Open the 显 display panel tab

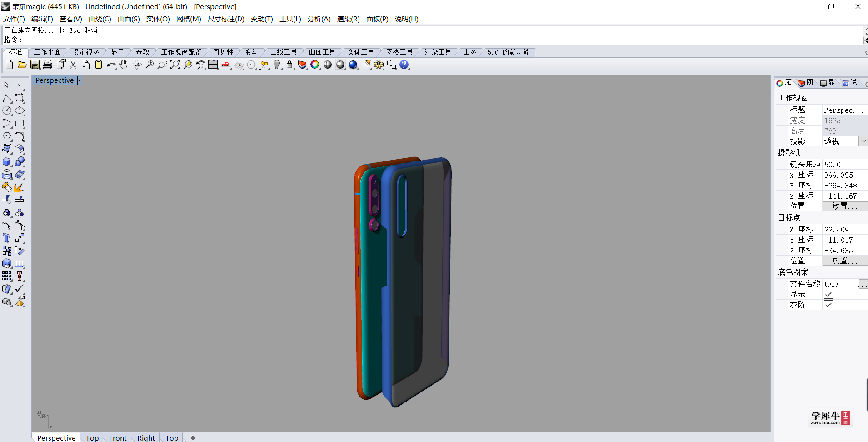828,83
